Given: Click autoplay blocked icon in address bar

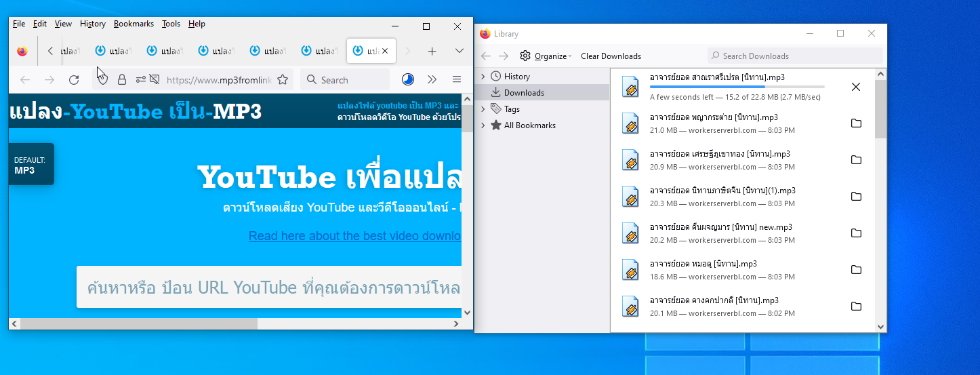Looking at the screenshot, I should coord(155,80).
